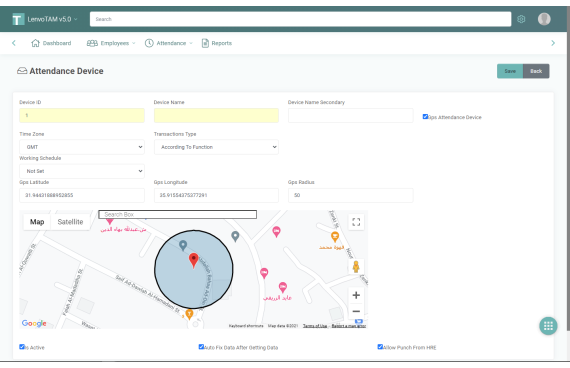Image resolution: width=570 pixels, height=368 pixels.
Task: Click the LenvoTAM logo icon
Action: (18, 19)
